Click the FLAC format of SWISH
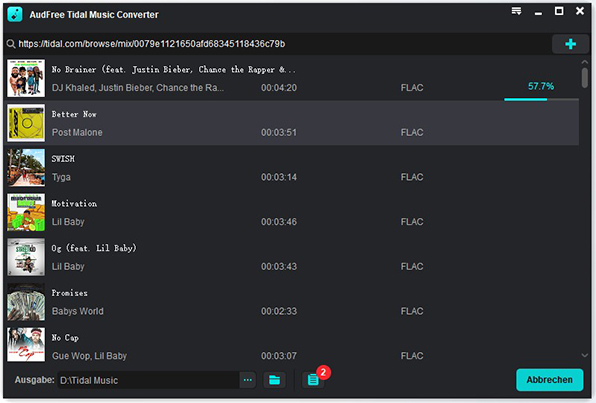The height and width of the screenshot is (403, 596). [x=412, y=177]
